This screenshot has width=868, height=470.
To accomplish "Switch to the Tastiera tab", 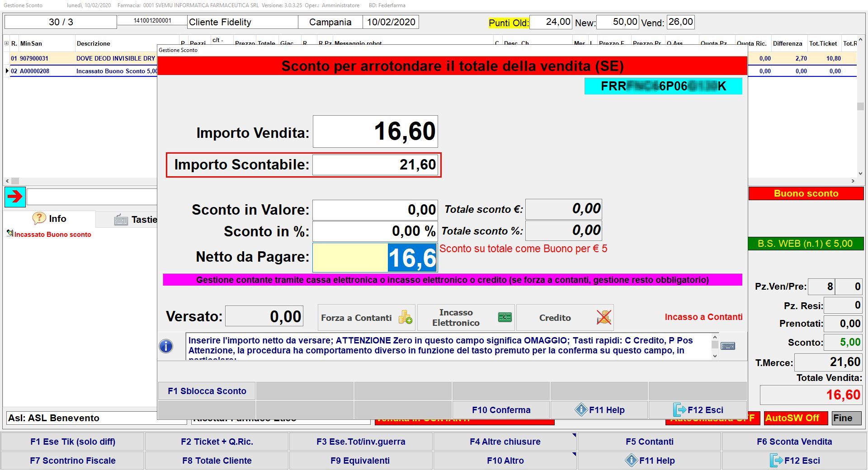I will click(136, 220).
